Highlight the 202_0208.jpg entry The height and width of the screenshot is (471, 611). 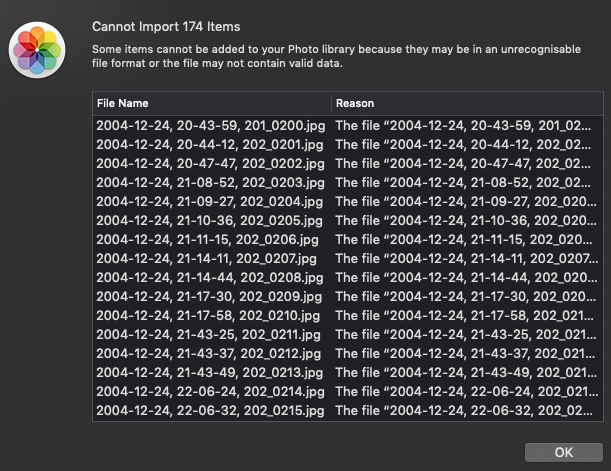click(209, 277)
